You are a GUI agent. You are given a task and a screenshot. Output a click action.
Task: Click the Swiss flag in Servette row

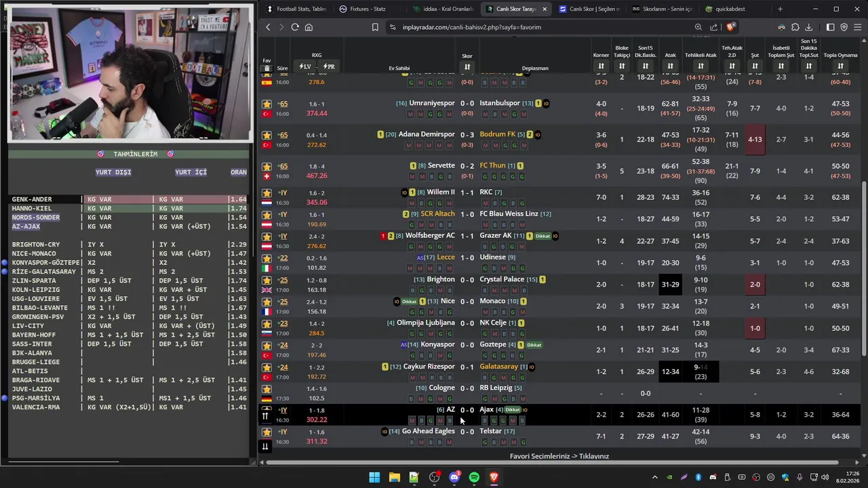267,176
